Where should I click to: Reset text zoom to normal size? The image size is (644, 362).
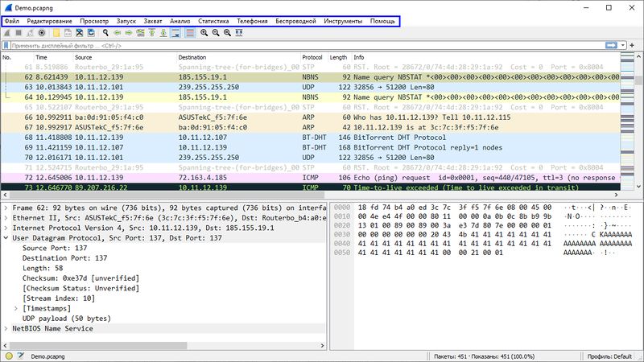click(227, 33)
